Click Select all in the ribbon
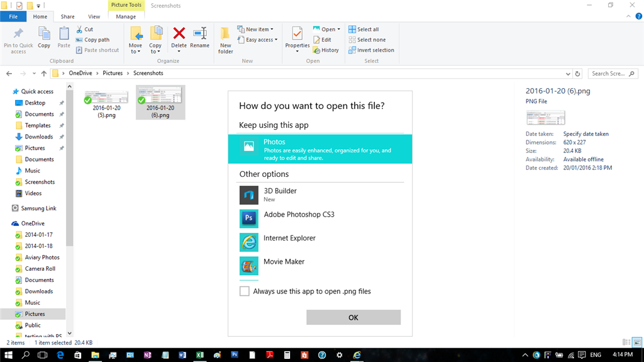This screenshot has height=362, width=644. coord(364,29)
